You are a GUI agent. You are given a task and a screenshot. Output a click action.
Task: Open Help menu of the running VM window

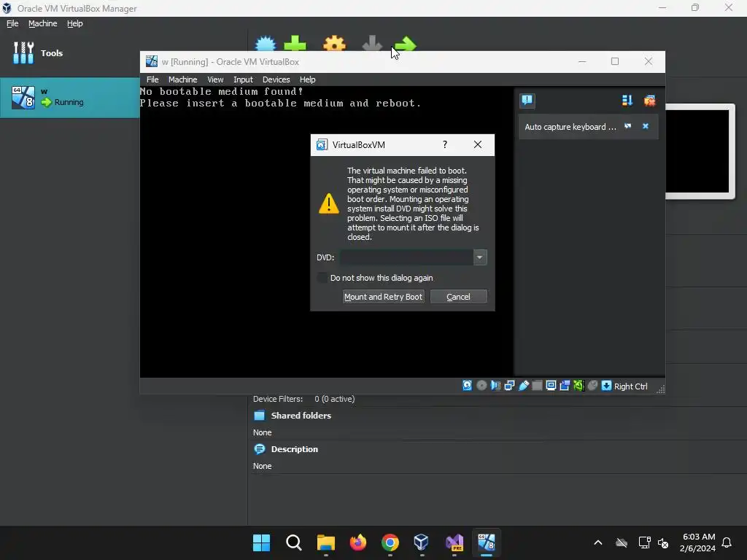307,79
